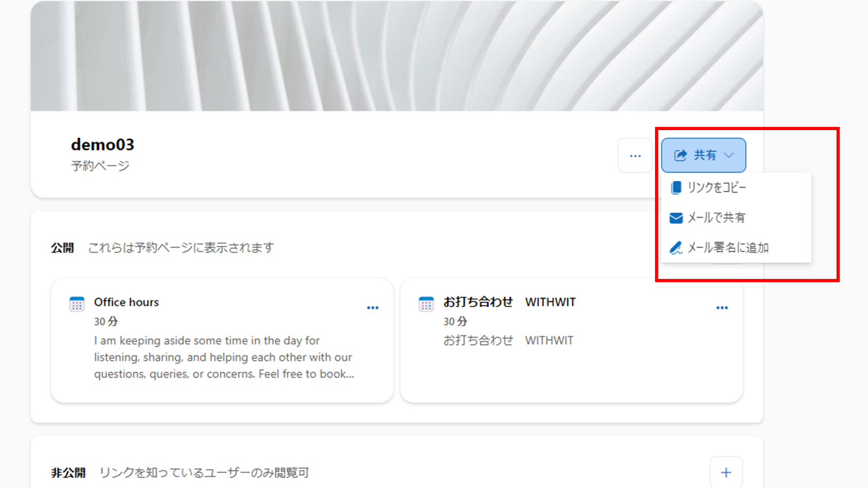
Task: Open more options beside the 共有 button
Action: 635,156
